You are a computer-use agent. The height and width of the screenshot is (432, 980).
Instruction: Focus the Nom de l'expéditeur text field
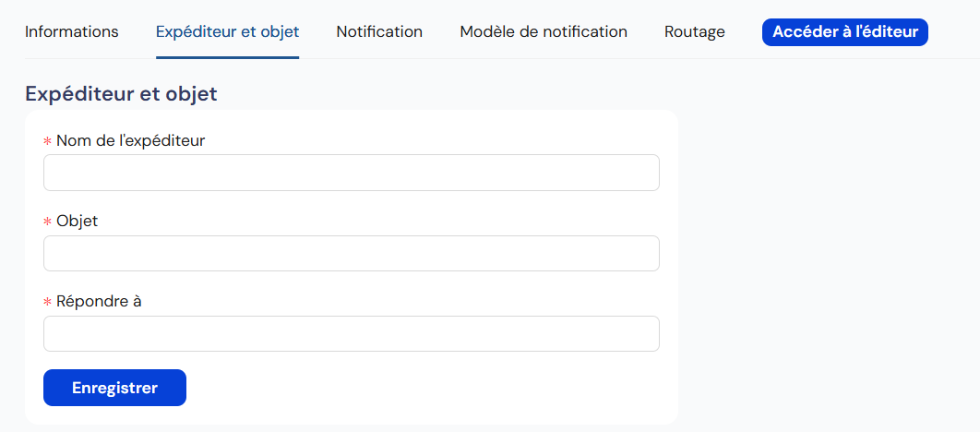tap(351, 173)
